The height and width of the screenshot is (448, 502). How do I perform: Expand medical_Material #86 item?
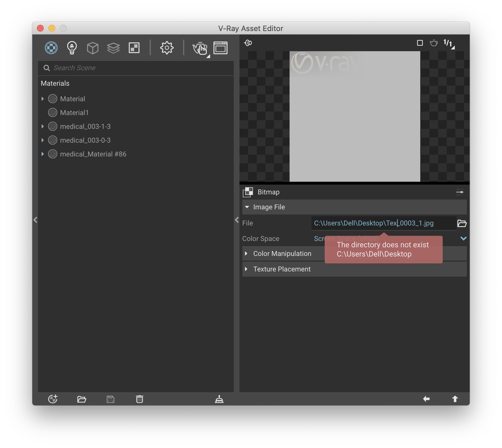pyautogui.click(x=43, y=154)
